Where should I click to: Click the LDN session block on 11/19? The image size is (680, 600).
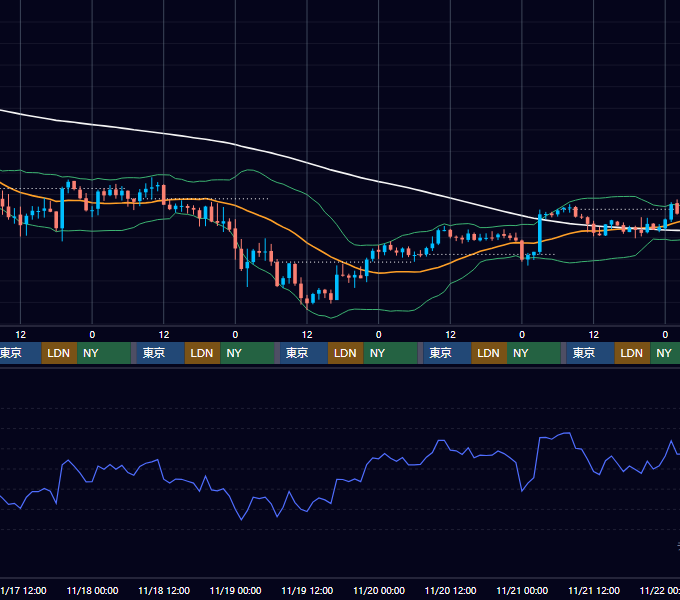point(346,353)
